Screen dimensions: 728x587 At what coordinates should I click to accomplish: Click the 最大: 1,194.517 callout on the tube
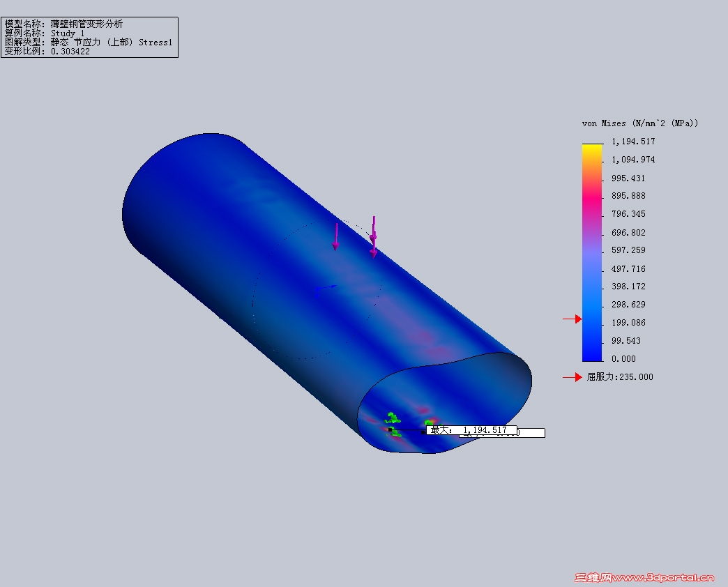pyautogui.click(x=471, y=429)
